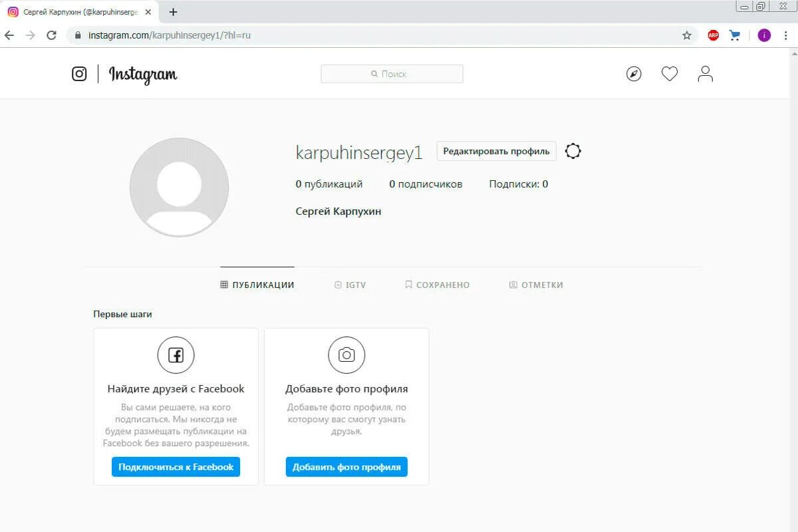Close the Сергей Карпухин browser tab
The width and height of the screenshot is (798, 532).
coord(148,12)
